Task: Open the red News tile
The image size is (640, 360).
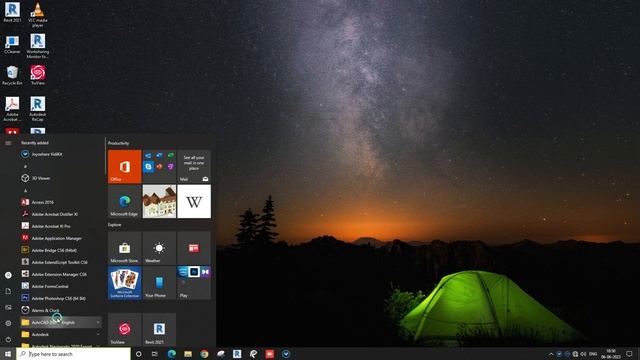Action: pos(194,248)
